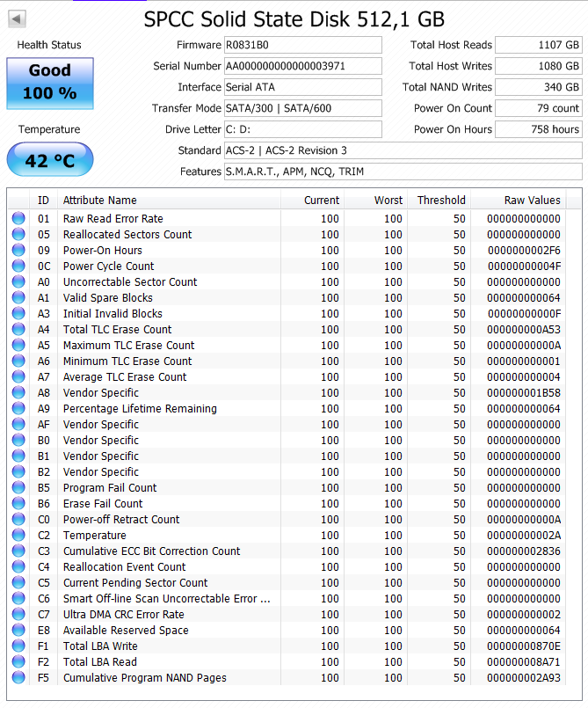This screenshot has width=588, height=708.
Task: Click status orb for Total LBA Write
Action: tap(18, 646)
